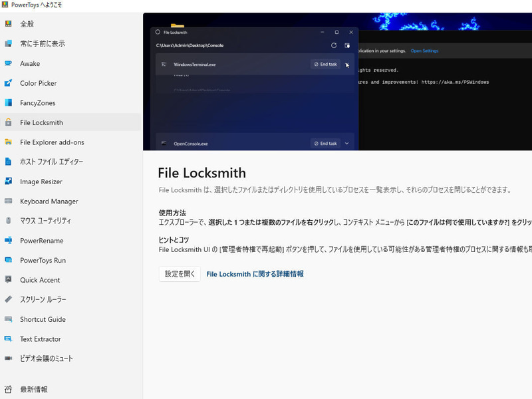The image size is (532, 399).
Task: Expand the WindowsTerminal.exe process entry
Action: click(348, 65)
